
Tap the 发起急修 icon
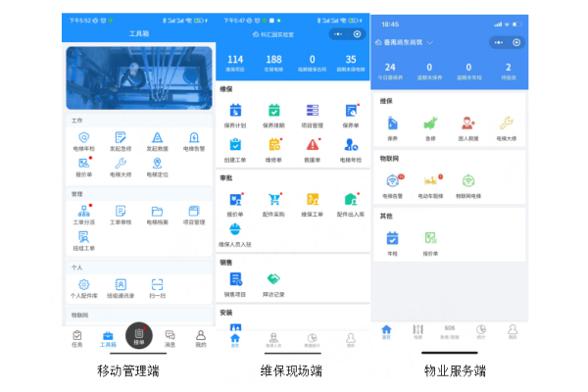pyautogui.click(x=121, y=137)
